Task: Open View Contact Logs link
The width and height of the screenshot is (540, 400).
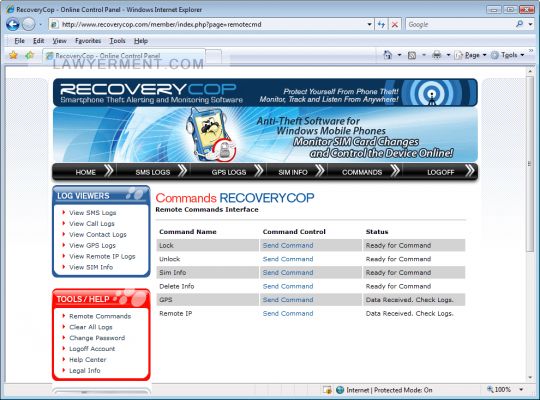Action: [x=98, y=235]
